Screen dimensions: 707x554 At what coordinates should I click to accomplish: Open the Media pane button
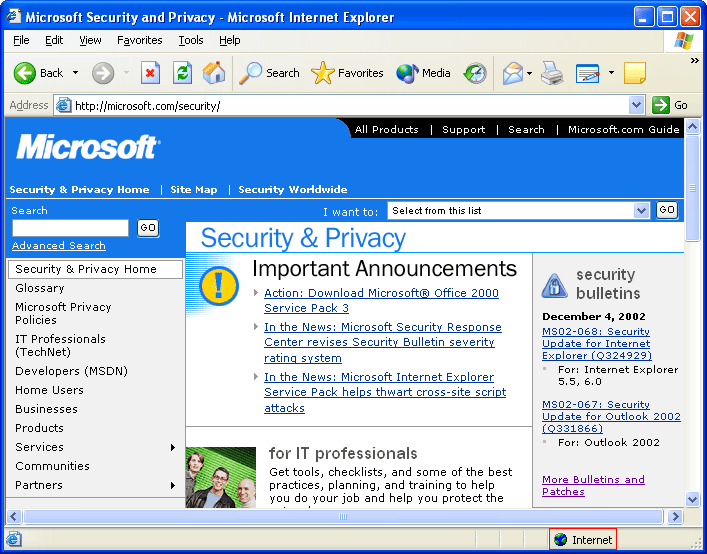pos(423,73)
